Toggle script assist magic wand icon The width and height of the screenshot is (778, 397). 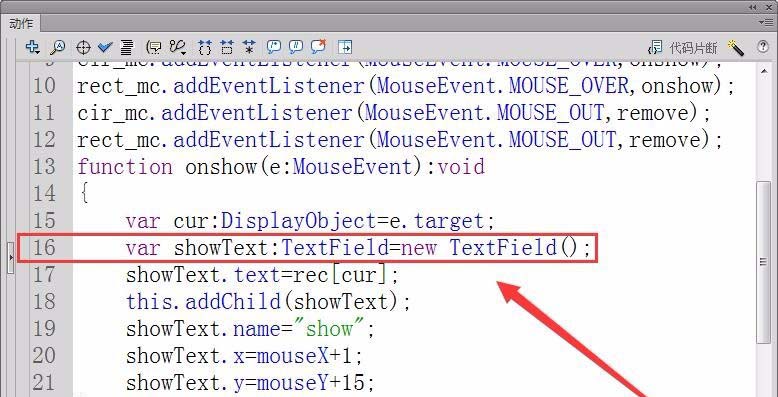(735, 48)
